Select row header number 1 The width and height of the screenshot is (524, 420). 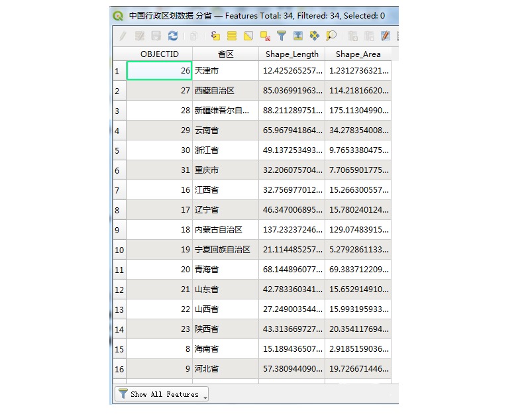click(119, 71)
